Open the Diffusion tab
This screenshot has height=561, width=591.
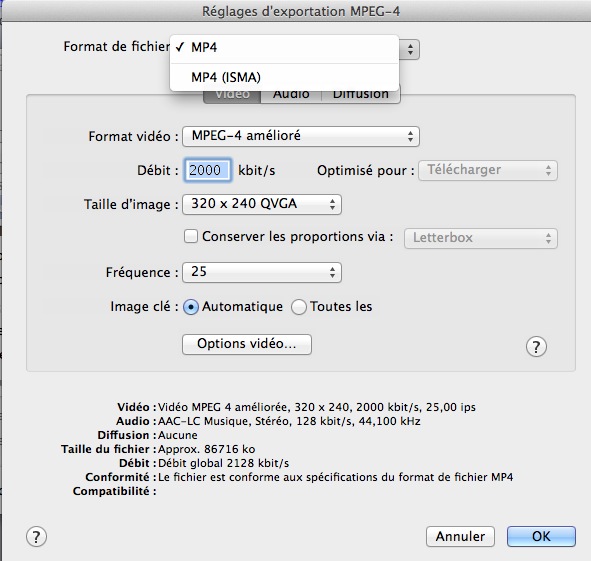[360, 95]
